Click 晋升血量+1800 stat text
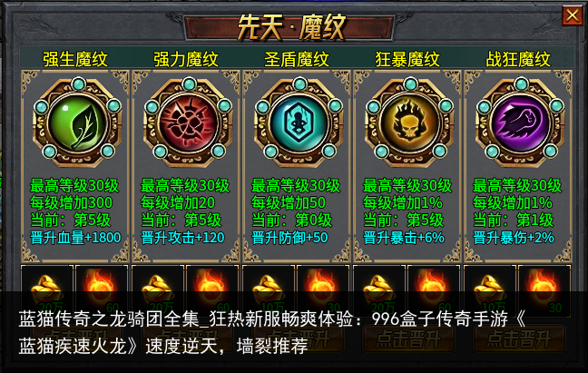Image resolution: width=588 pixels, height=373 pixels. [75, 238]
